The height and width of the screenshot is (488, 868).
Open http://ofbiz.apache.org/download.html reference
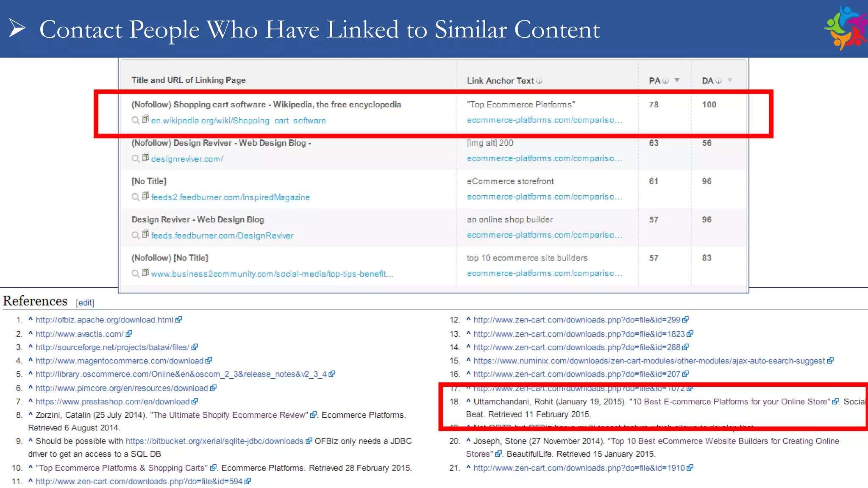click(105, 320)
